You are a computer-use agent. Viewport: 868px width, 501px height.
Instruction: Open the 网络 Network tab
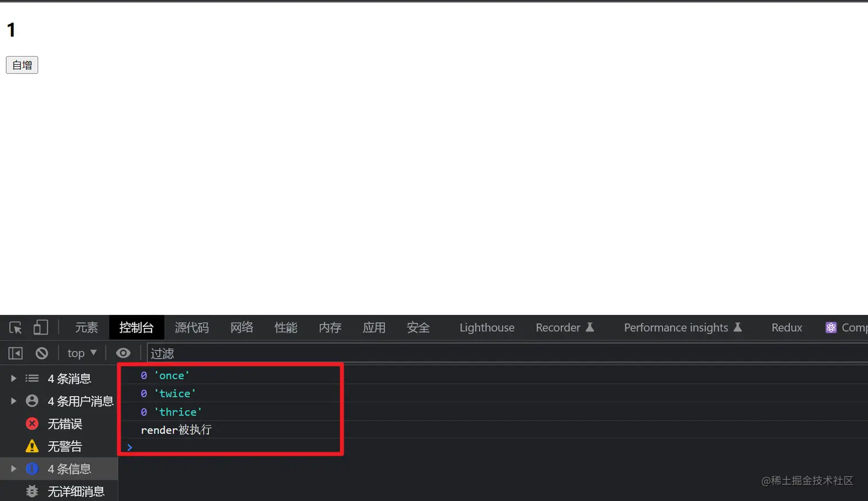[242, 327]
